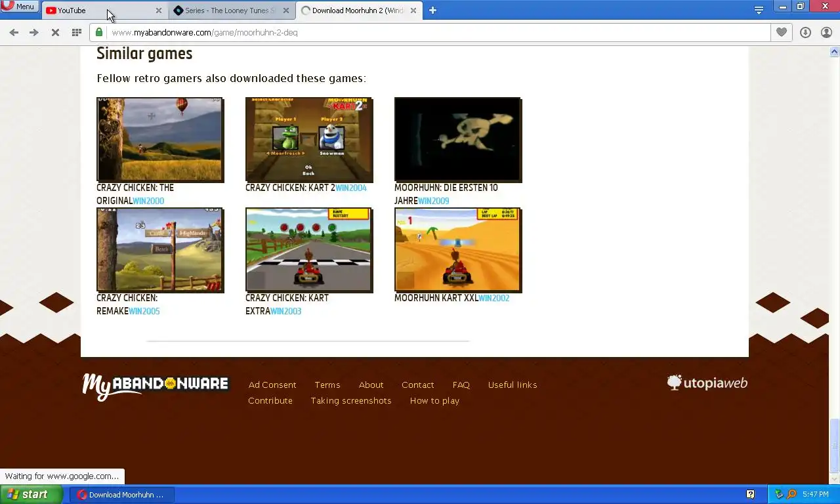
Task: Click the utopiaweb logo
Action: pyautogui.click(x=707, y=383)
